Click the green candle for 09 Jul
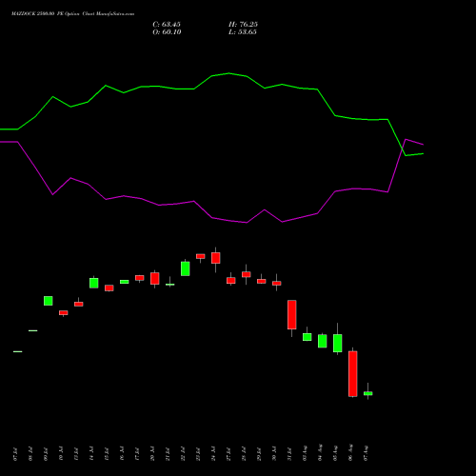The height and width of the screenshot is (476, 476). 49,301
